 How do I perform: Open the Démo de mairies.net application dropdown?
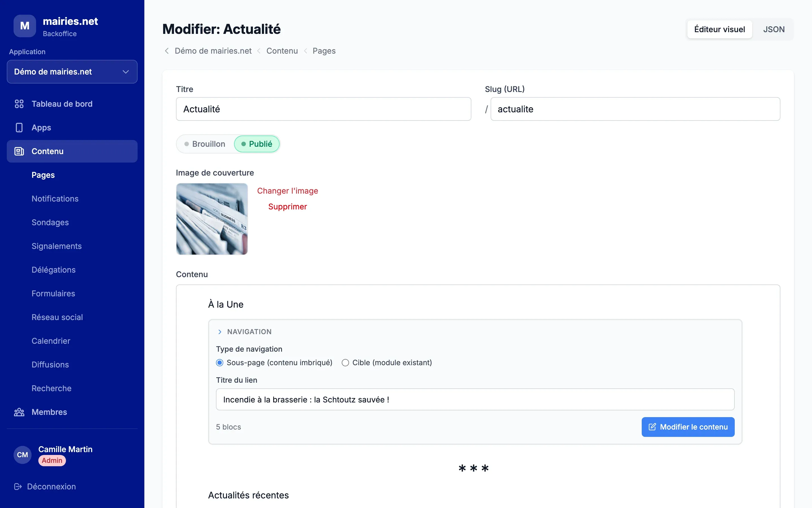click(72, 72)
